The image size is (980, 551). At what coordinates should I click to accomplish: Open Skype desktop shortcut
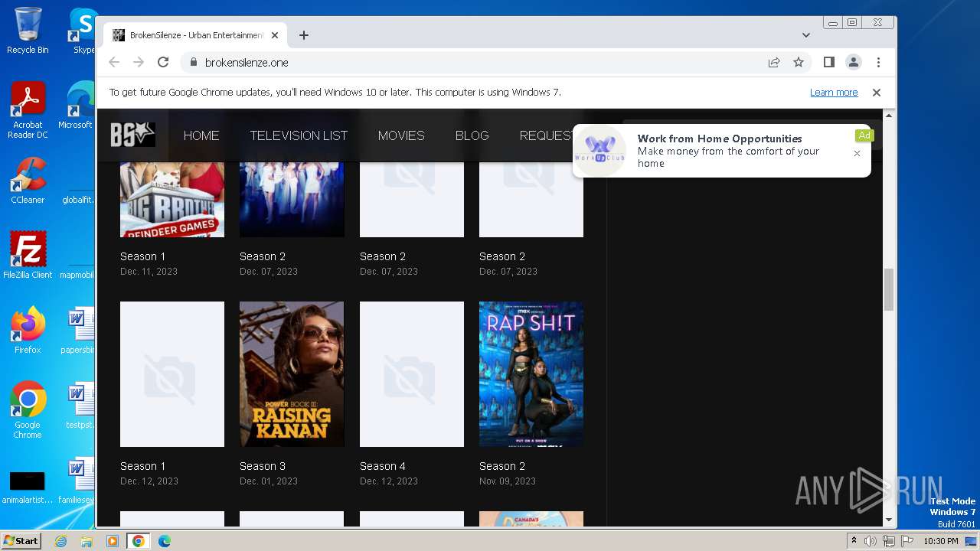coord(83,31)
